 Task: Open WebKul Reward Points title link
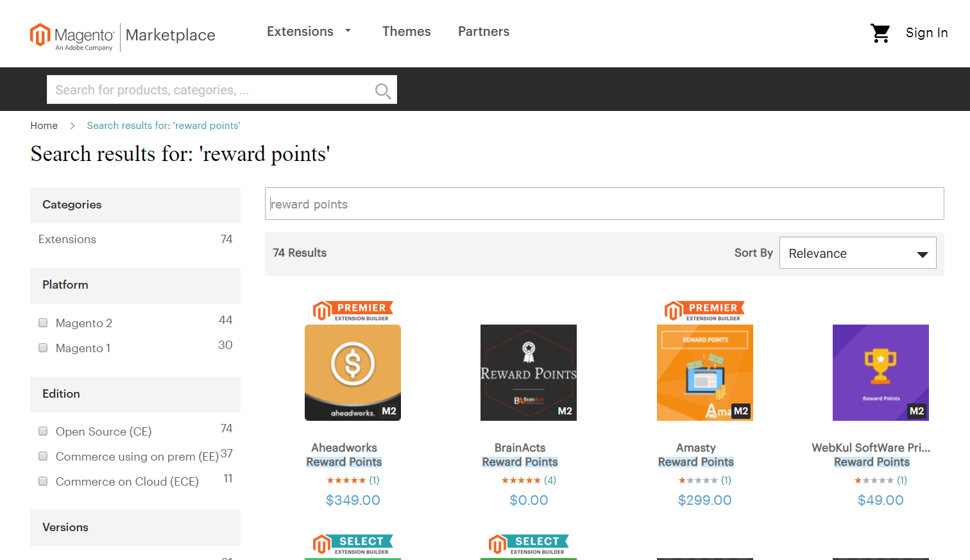pos(871,462)
